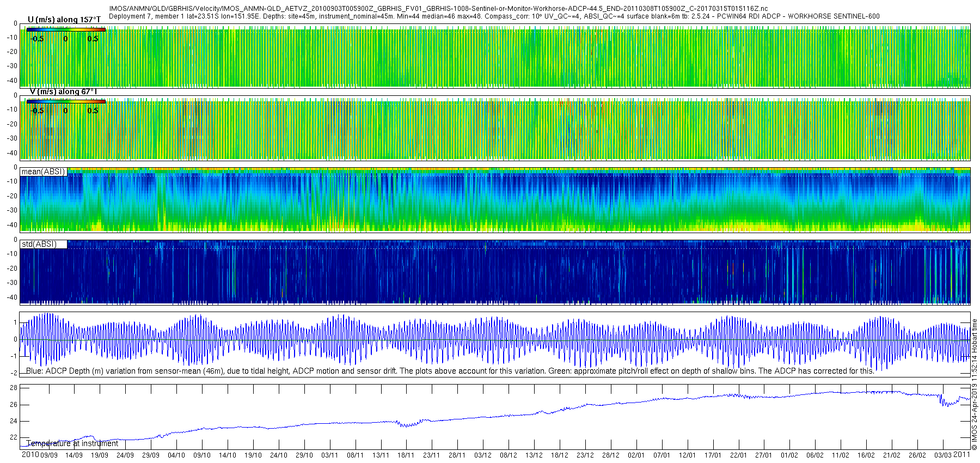Image resolution: width=980 pixels, height=463 pixels.
Task: Click the '22/01' date tick label
Action: click(739, 455)
